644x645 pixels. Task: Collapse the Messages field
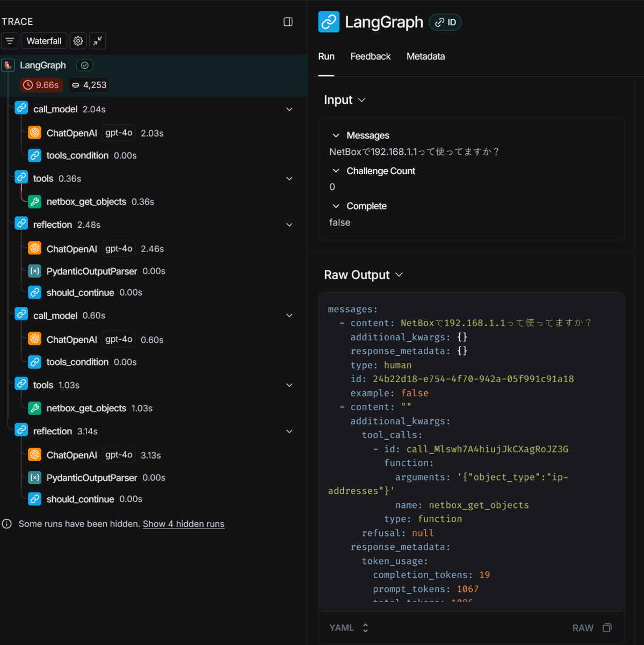point(336,135)
